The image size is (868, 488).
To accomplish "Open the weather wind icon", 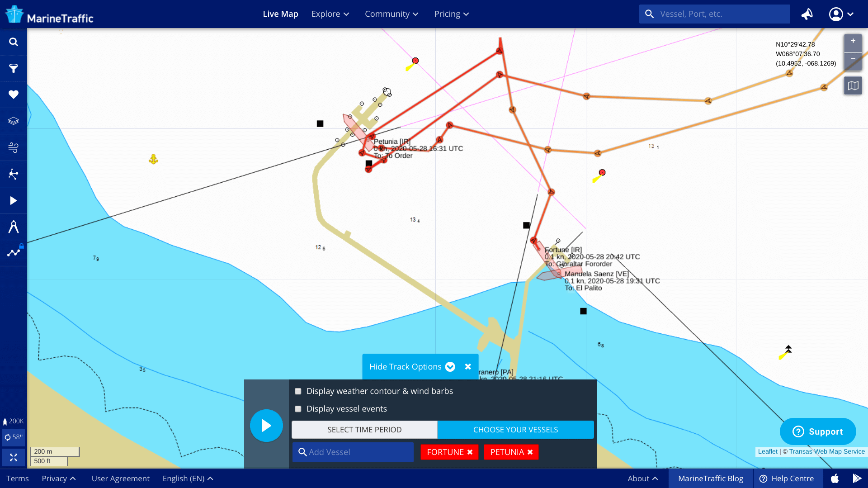I will [x=14, y=147].
